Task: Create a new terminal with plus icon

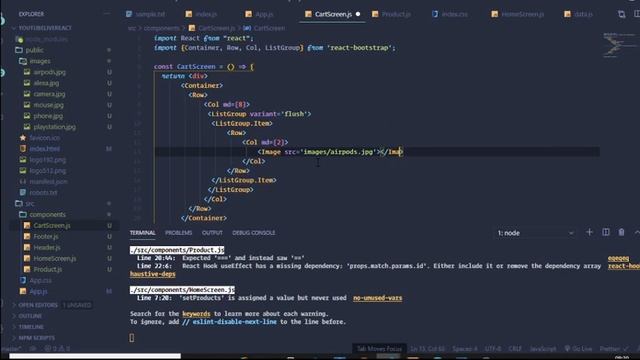Action: tap(589, 232)
